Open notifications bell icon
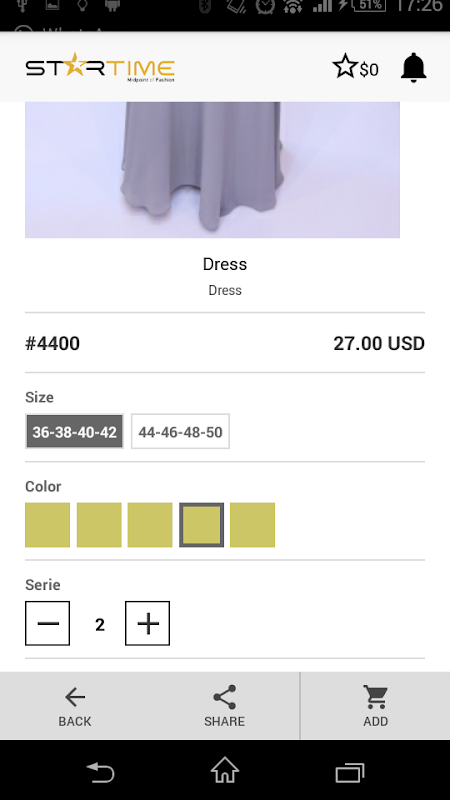 (x=413, y=67)
